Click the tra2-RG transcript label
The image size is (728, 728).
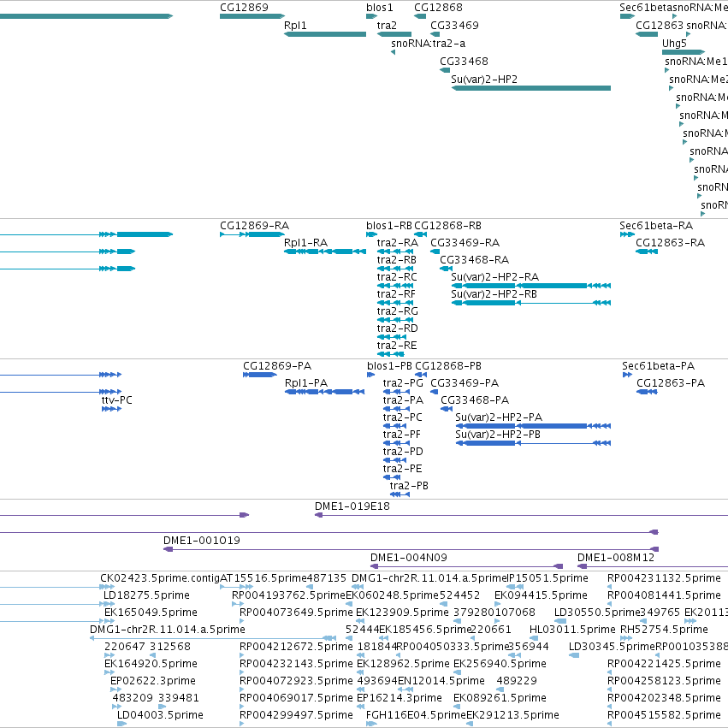point(398,311)
